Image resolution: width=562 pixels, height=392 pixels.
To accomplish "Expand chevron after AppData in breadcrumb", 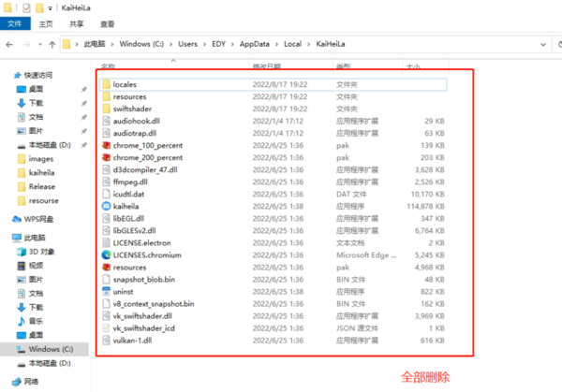I will coord(276,44).
